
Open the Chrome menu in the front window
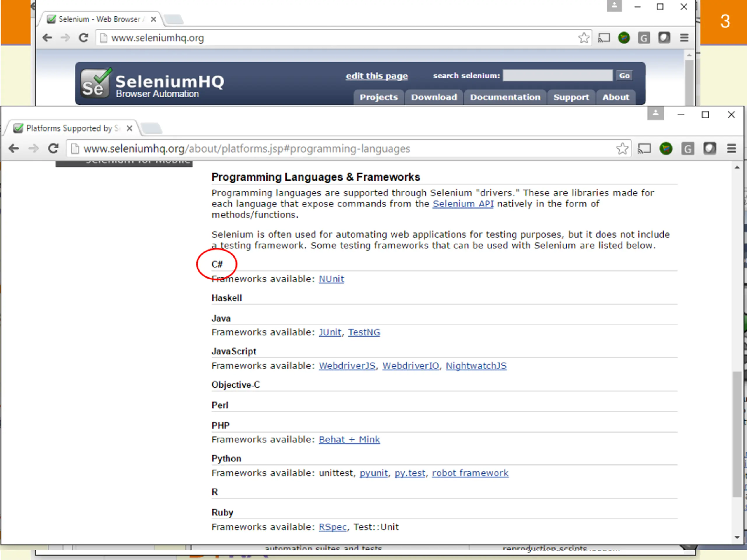[732, 148]
